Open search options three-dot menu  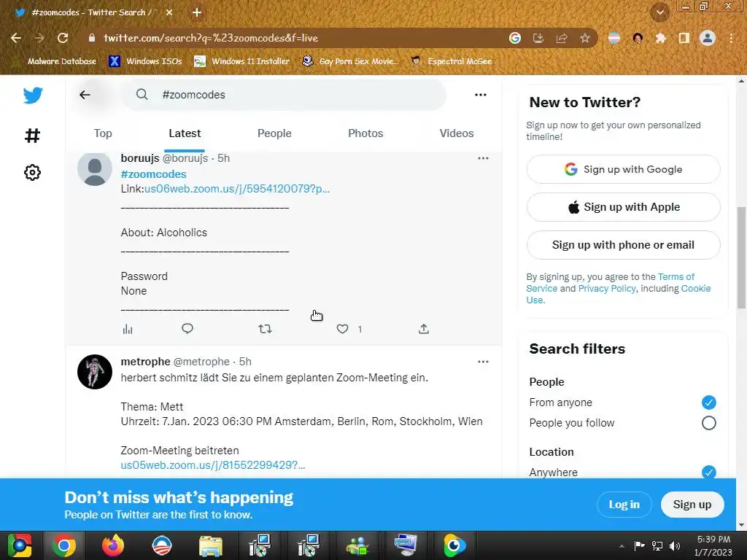coord(481,95)
